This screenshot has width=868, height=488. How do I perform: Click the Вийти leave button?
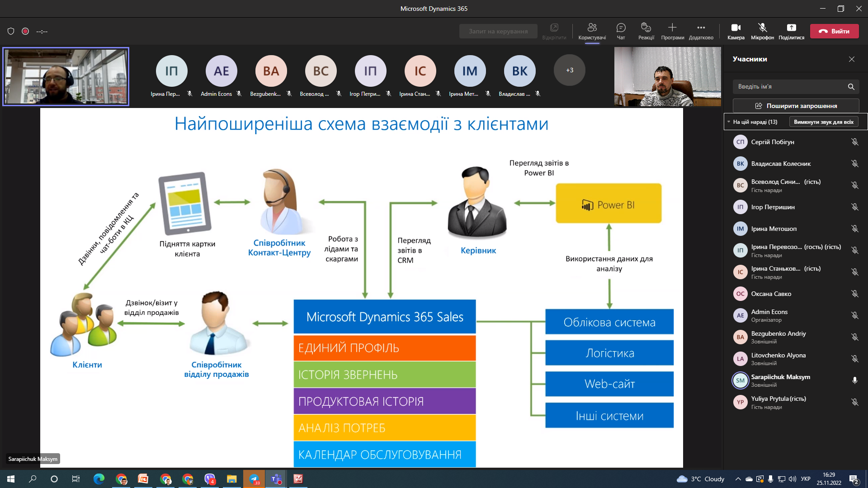click(834, 31)
